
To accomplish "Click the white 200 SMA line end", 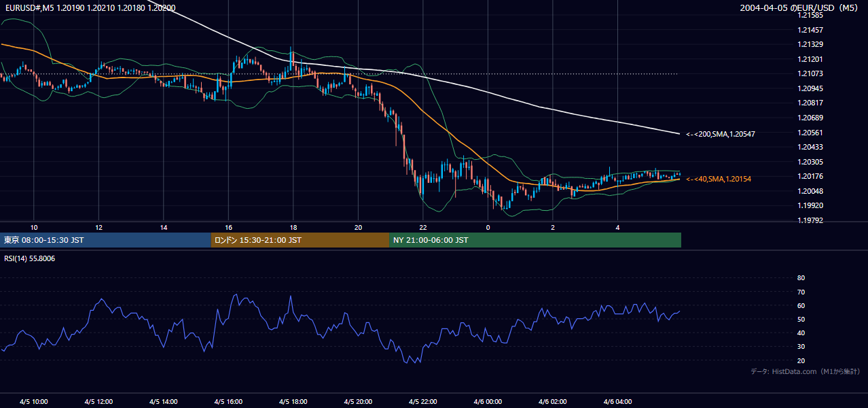I will 679,134.
